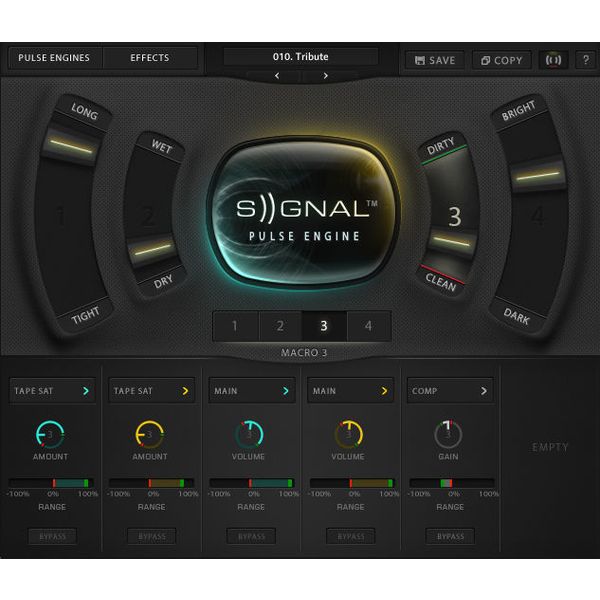Click the Signal Pulse Engine center display
The height and width of the screenshot is (600, 600).
(303, 212)
